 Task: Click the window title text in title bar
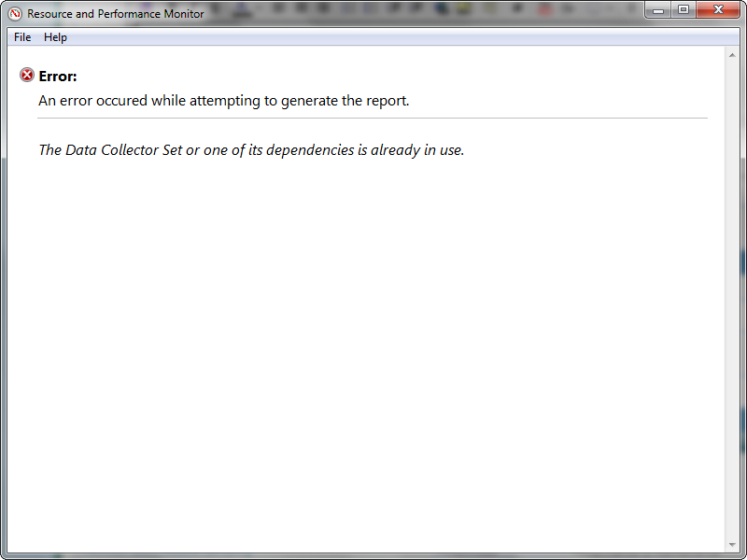tap(115, 14)
